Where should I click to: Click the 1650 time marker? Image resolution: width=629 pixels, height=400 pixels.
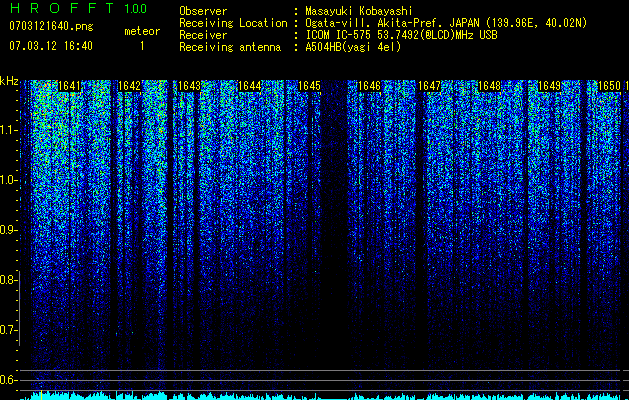tap(609, 86)
